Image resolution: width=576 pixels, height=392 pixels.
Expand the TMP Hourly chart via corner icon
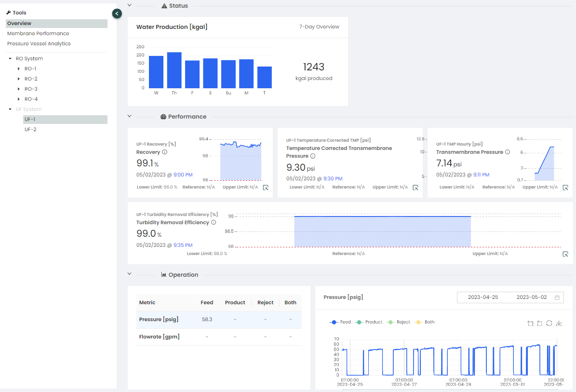pyautogui.click(x=565, y=188)
